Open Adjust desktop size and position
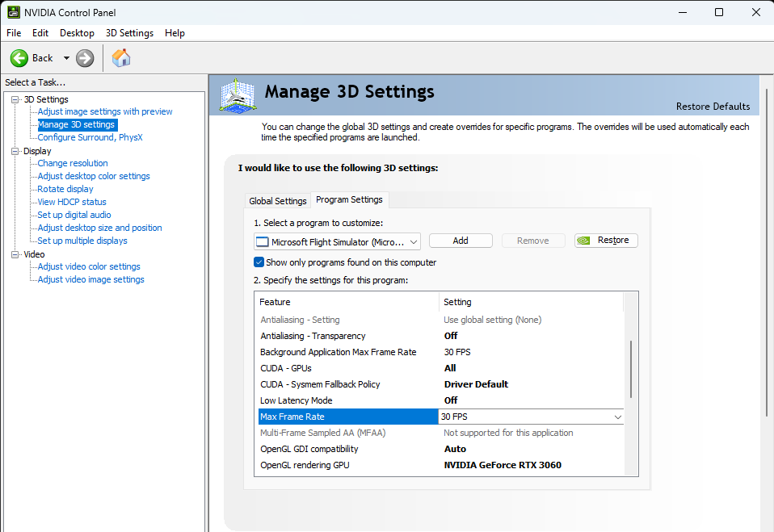 (x=99, y=228)
